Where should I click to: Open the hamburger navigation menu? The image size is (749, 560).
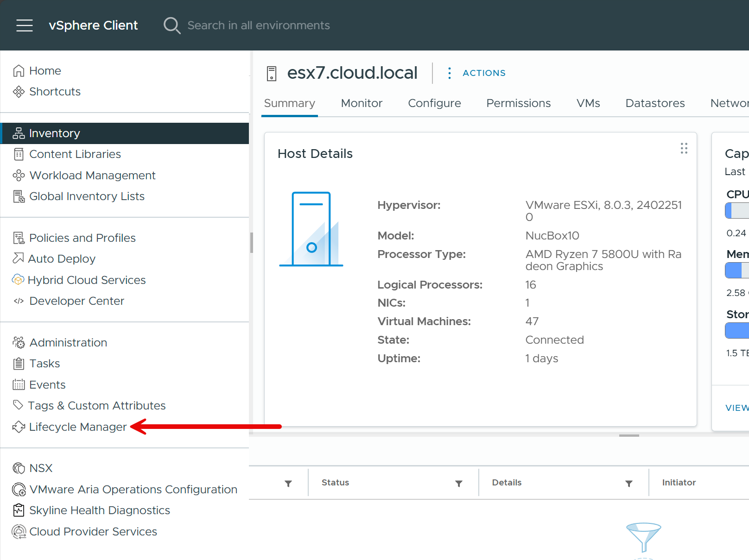pyautogui.click(x=24, y=25)
